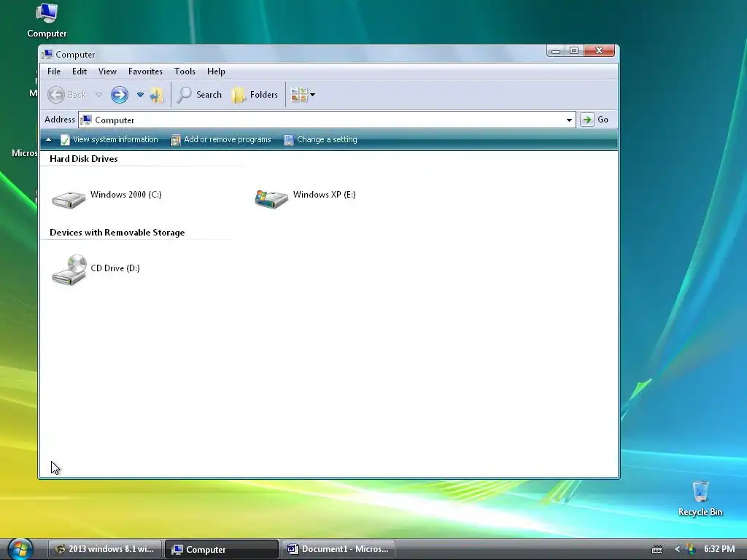Click Add or remove programs link
Screen dimensions: 747x560
220,139
